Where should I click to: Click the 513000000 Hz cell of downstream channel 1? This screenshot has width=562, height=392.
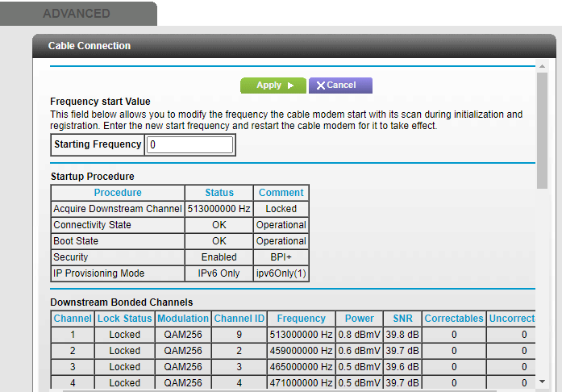[x=301, y=335]
